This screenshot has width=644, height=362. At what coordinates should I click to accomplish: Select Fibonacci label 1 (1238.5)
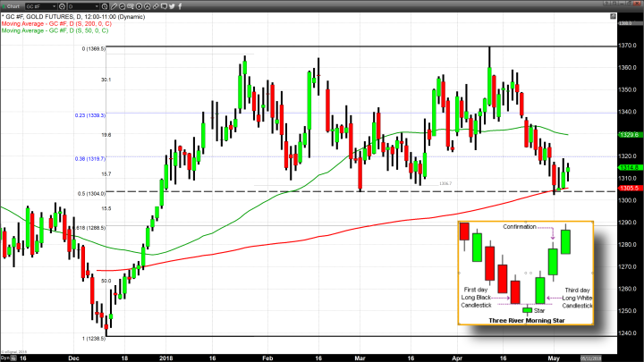coord(93,339)
